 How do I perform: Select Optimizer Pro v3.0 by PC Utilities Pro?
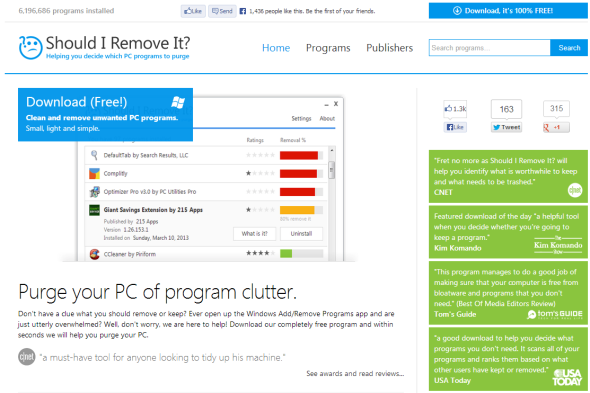(150, 192)
